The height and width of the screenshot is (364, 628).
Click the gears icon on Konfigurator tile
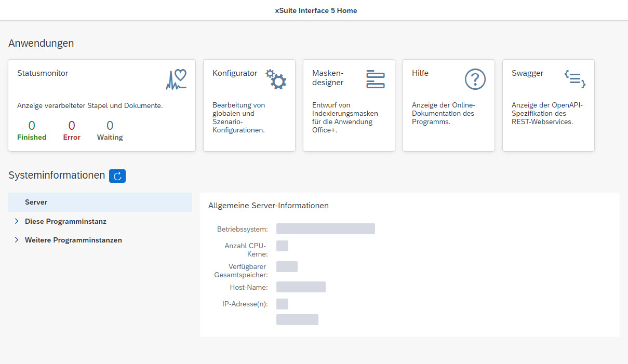pyautogui.click(x=276, y=79)
